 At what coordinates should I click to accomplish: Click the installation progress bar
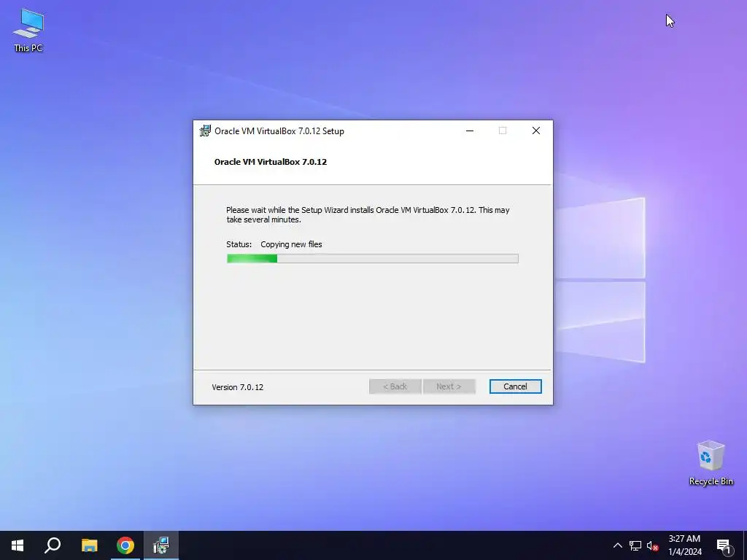click(373, 259)
